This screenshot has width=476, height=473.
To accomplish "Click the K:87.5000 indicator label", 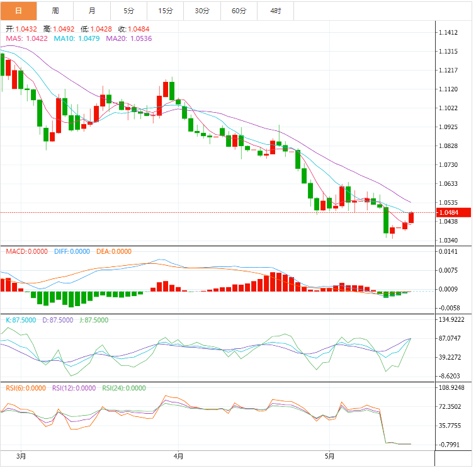I will (21, 320).
